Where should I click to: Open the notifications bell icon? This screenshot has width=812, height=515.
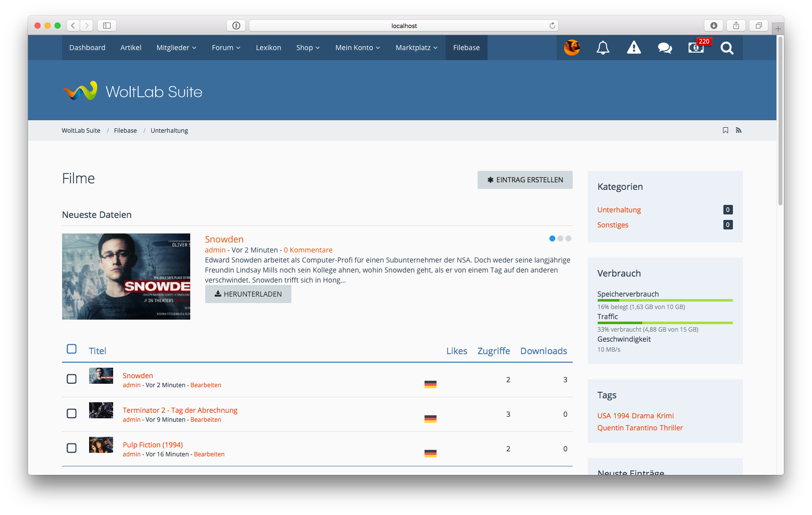pyautogui.click(x=603, y=48)
